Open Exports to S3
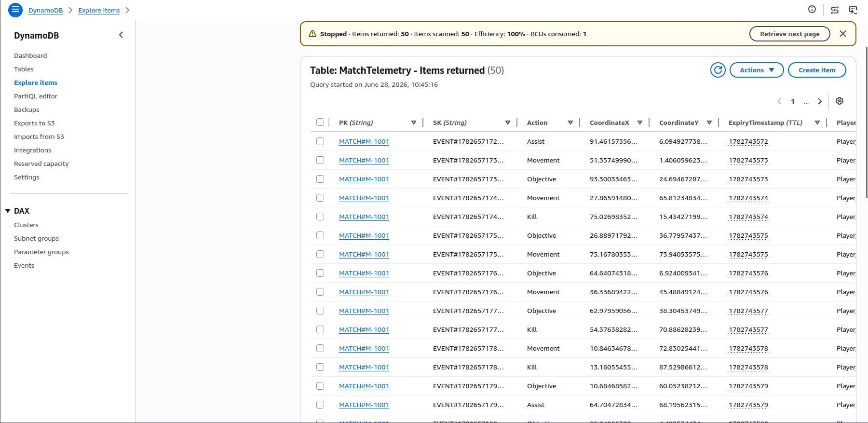This screenshot has width=868, height=423. pyautogui.click(x=34, y=123)
